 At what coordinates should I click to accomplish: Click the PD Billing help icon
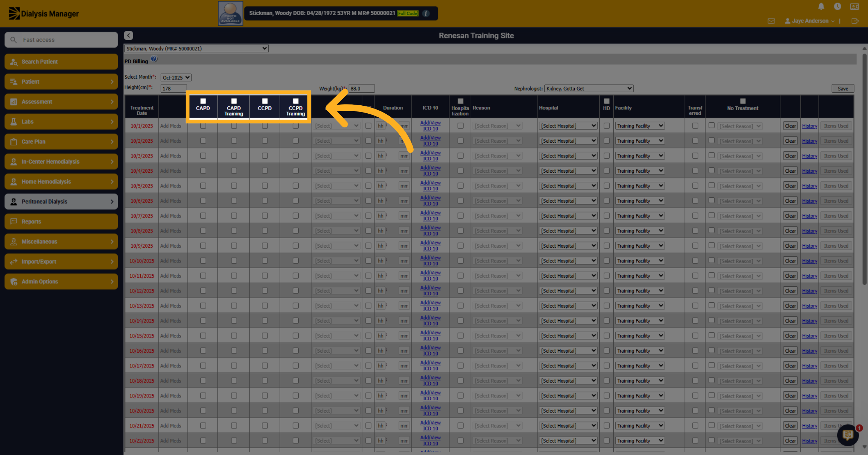tap(154, 59)
